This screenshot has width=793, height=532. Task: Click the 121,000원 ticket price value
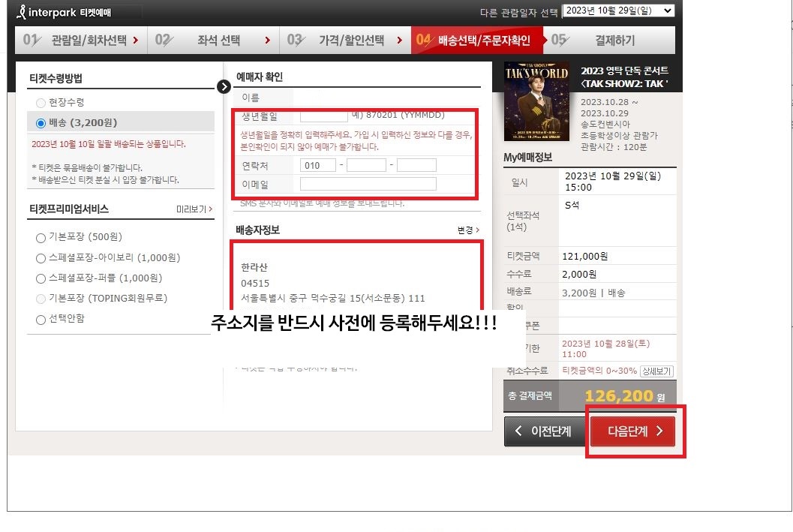coord(584,257)
